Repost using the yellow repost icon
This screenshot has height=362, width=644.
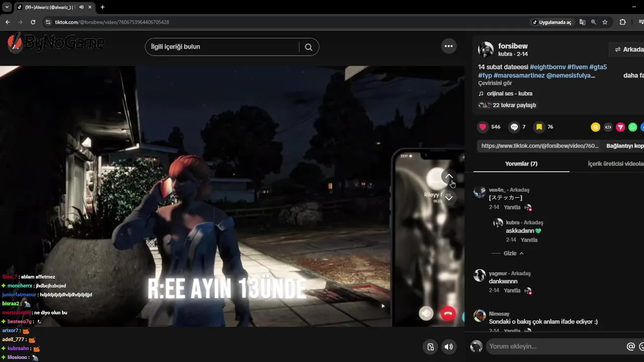coord(595,127)
